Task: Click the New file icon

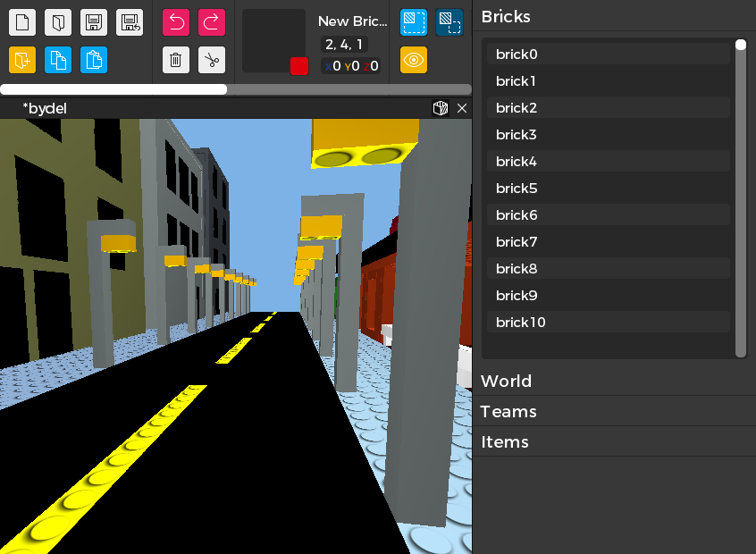Action: (x=22, y=22)
